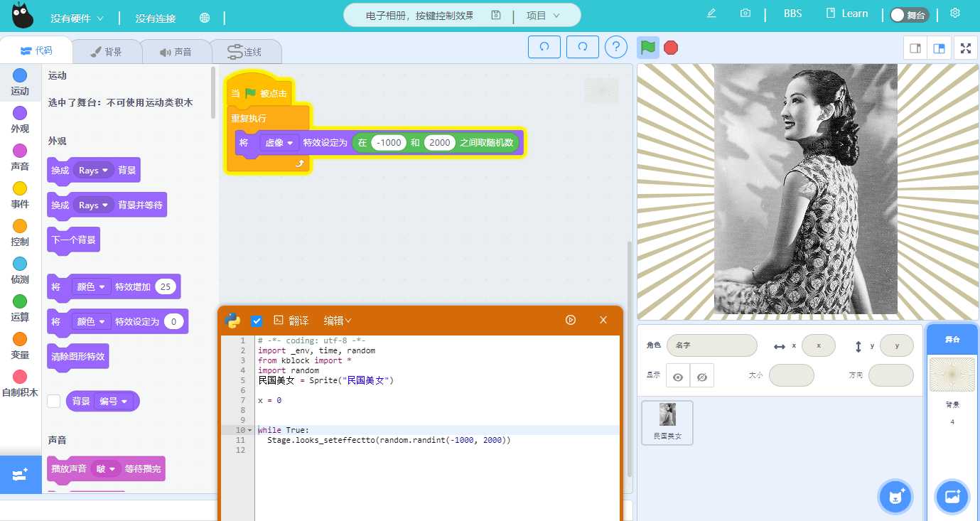Add a new backdrop with image button
This screenshot has width=980, height=521.
point(952,497)
